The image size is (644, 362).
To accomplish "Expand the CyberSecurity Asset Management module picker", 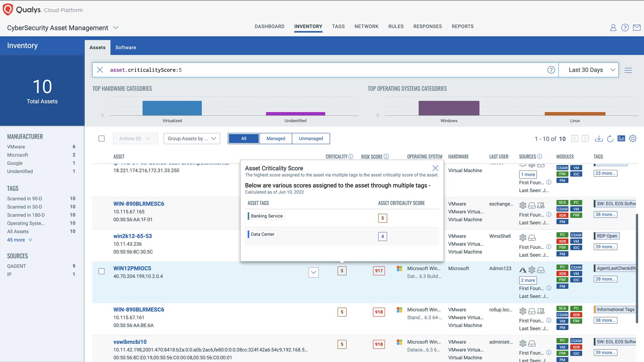I will pos(116,27).
